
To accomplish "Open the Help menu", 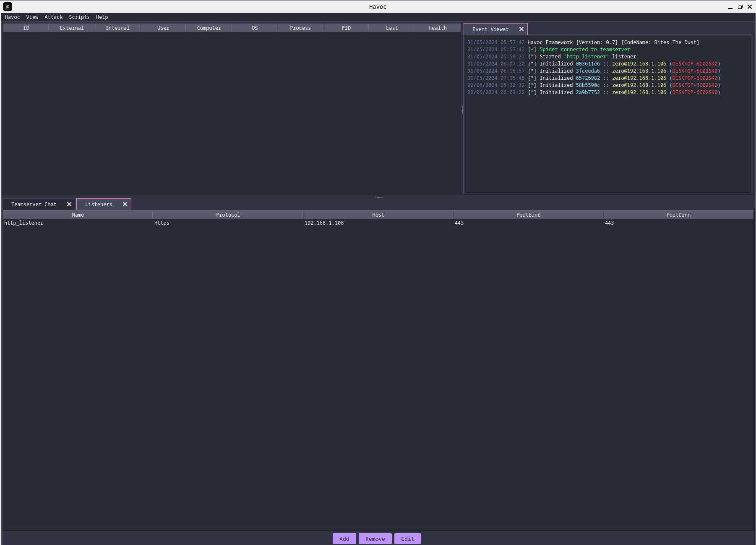I will point(102,17).
